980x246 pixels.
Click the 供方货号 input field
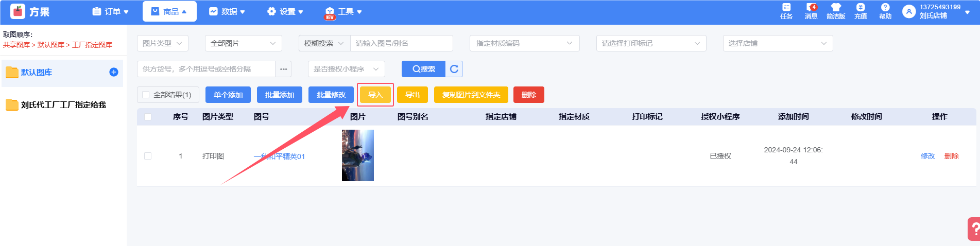point(206,69)
